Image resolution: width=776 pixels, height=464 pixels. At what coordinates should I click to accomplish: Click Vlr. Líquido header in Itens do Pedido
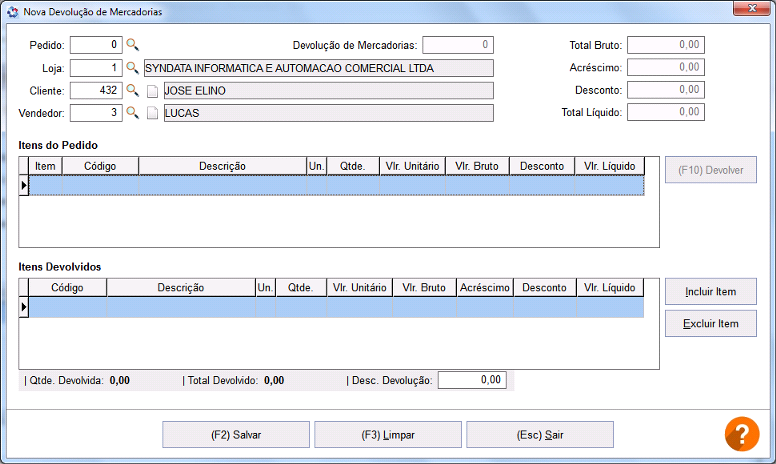tap(610, 166)
